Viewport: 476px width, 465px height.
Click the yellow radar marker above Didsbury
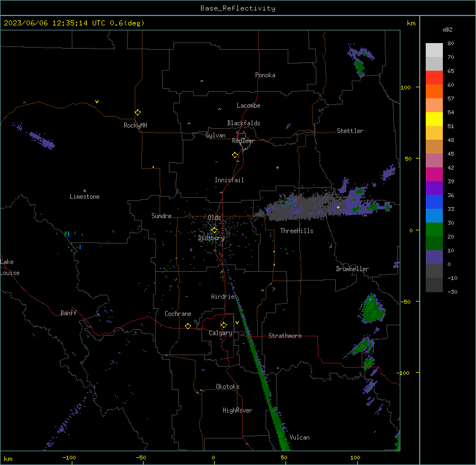pos(214,230)
